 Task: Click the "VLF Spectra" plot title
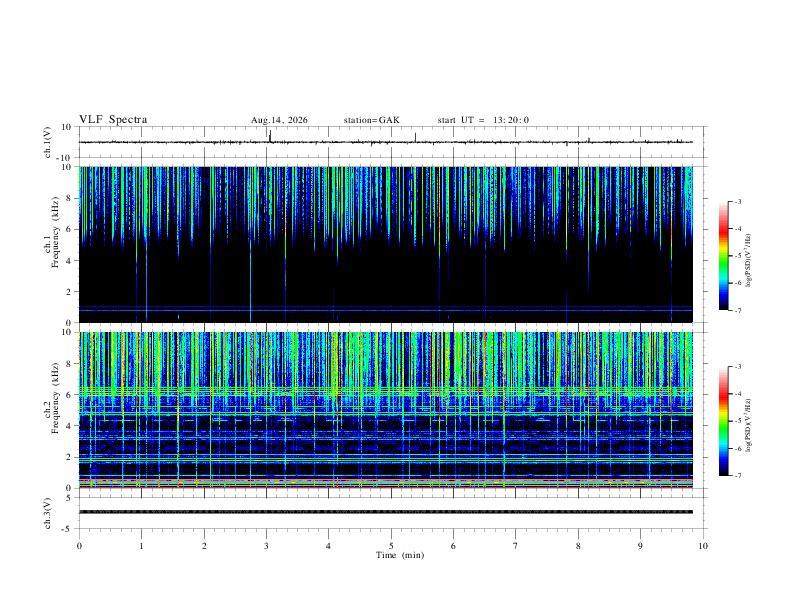click(113, 120)
